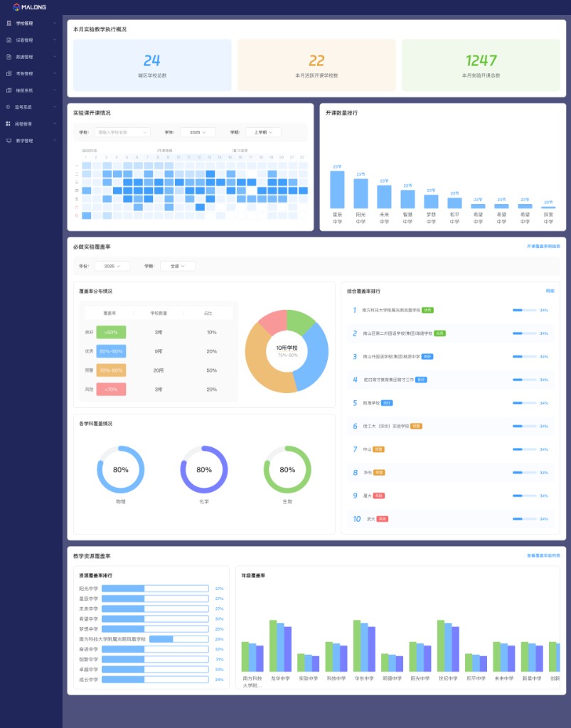
Task: Click 阳光中学 bar in 资源覆盖率排行
Action: tap(155, 589)
